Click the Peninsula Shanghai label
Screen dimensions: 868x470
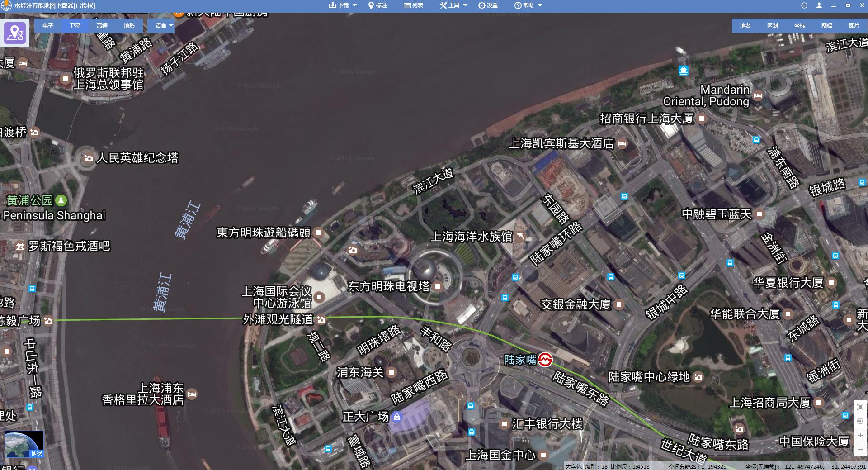(x=54, y=215)
